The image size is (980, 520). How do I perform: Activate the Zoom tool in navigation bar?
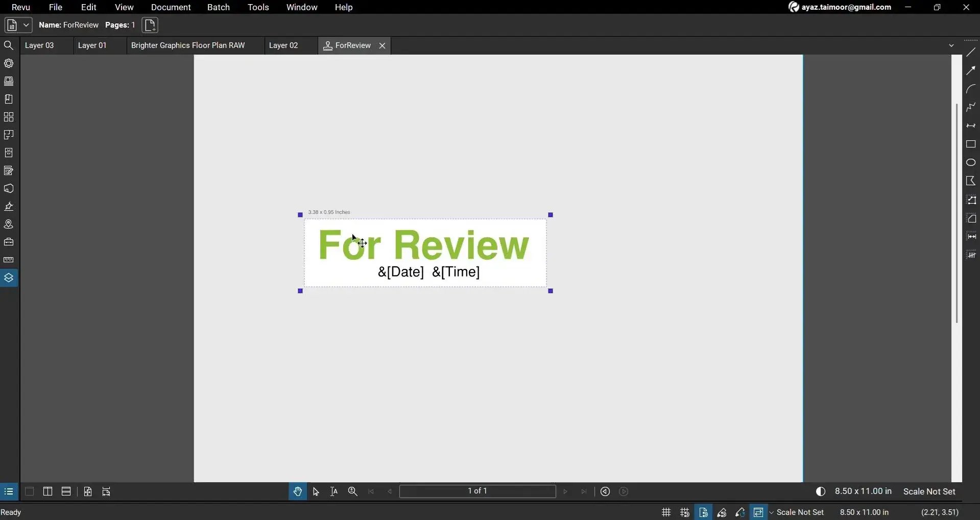point(352,491)
